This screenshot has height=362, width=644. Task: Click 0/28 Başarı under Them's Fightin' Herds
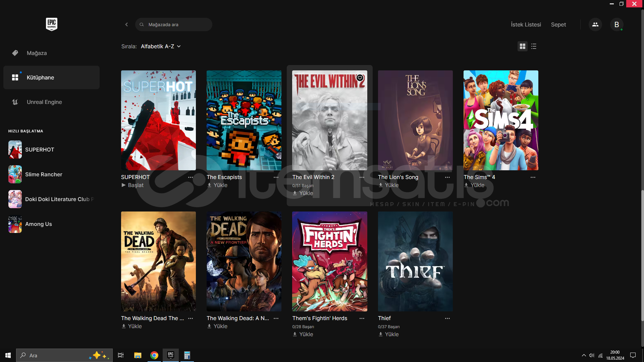click(x=303, y=326)
